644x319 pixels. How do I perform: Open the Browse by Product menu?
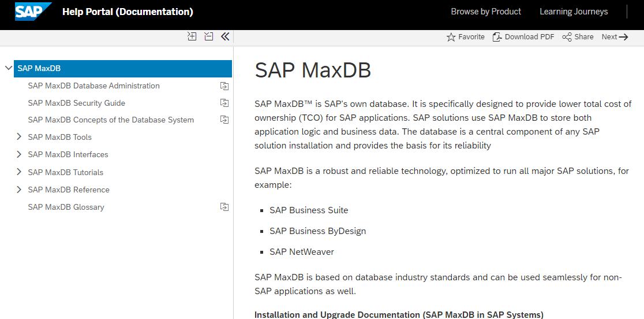(486, 12)
